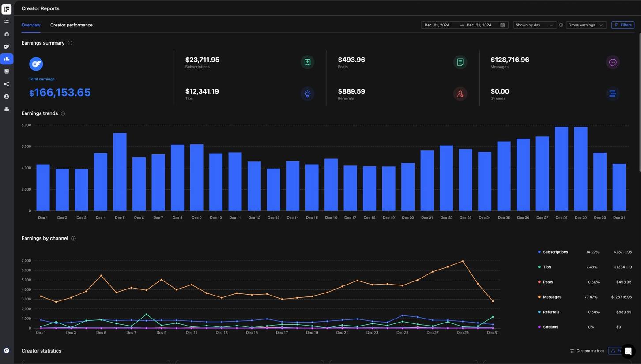Switch to the Creator performance tab
The image size is (641, 364).
coord(72,25)
